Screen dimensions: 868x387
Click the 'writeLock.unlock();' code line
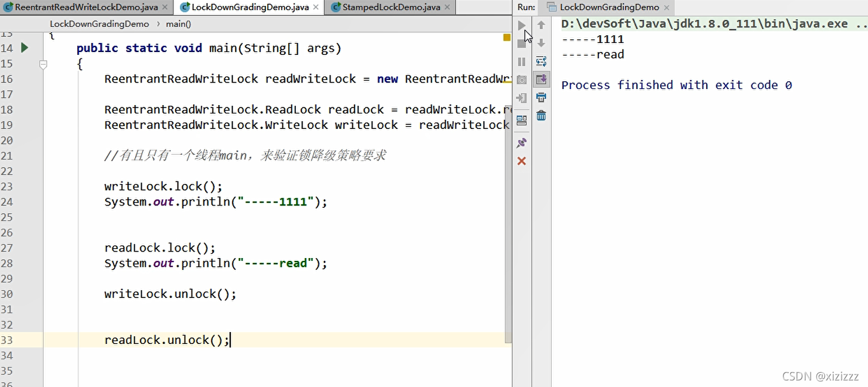click(x=170, y=294)
